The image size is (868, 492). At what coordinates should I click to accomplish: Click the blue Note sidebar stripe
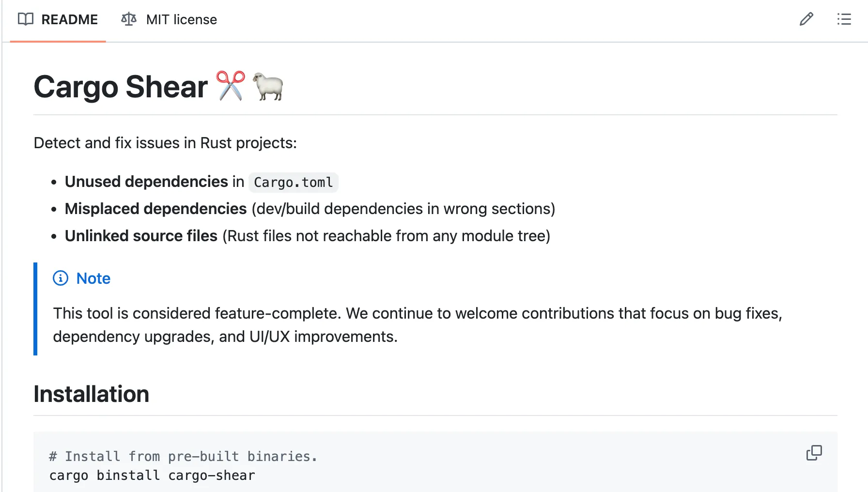click(x=34, y=308)
